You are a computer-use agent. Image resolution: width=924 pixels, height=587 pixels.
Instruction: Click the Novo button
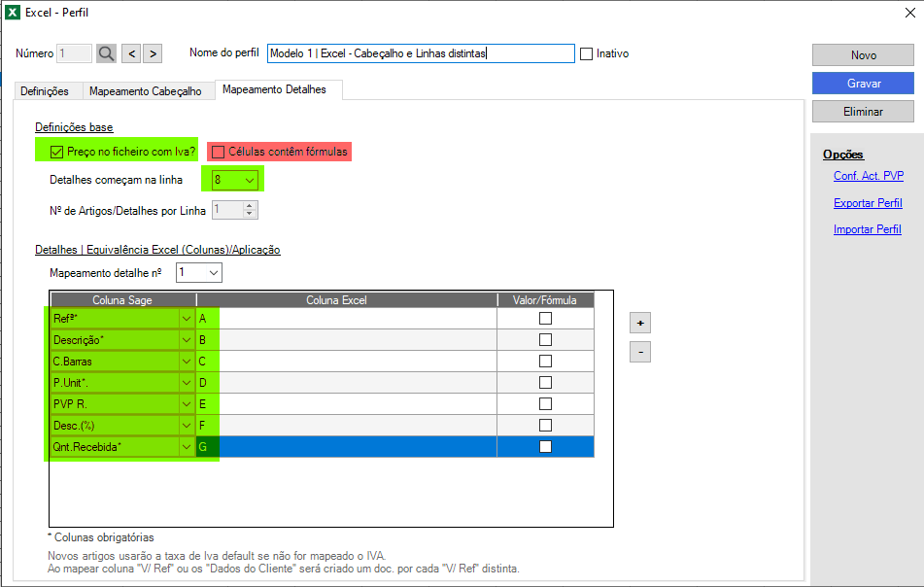tap(864, 54)
